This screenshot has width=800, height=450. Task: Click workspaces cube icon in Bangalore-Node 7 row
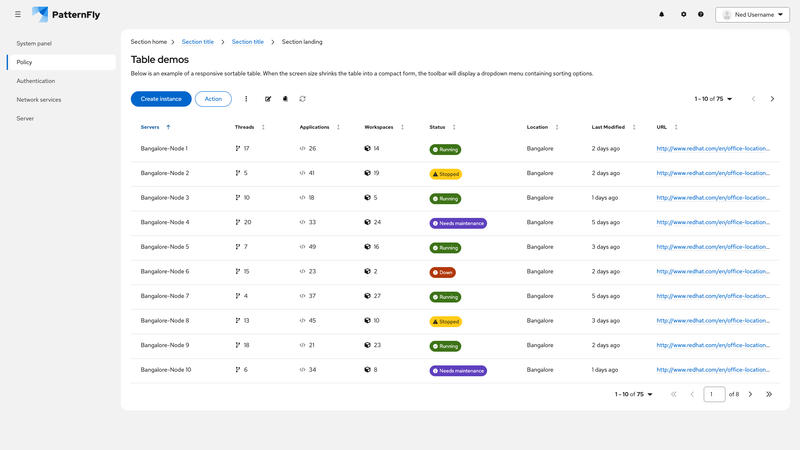coord(367,296)
